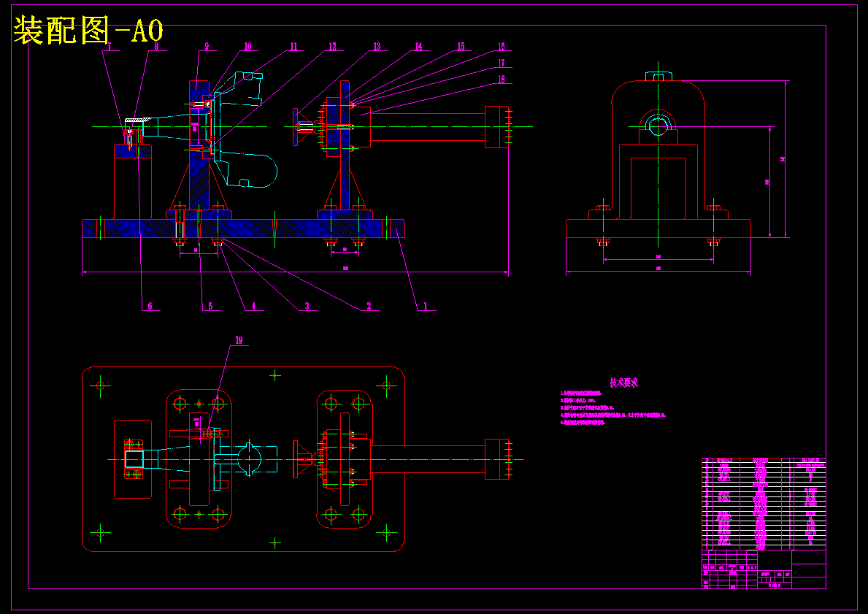Select part label number 1
Screen dimensions: 868x614
425,306
